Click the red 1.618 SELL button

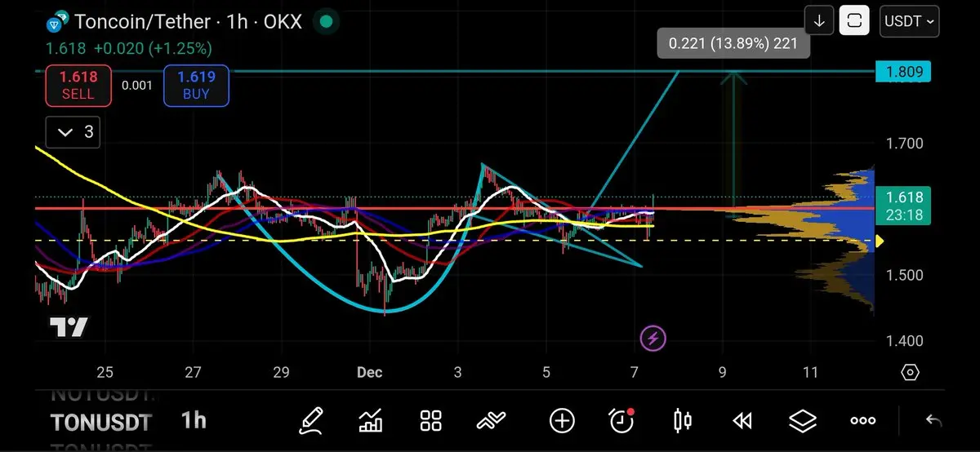pyautogui.click(x=78, y=86)
